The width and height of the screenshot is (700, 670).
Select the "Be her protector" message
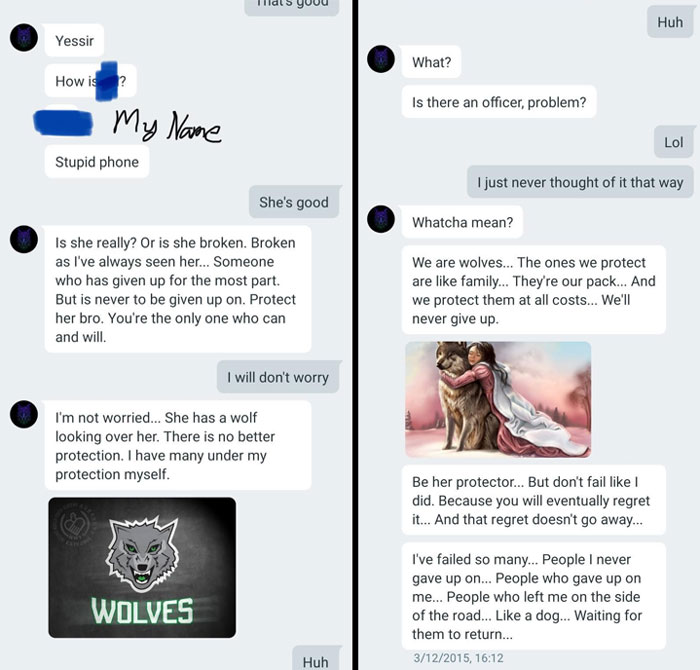534,500
